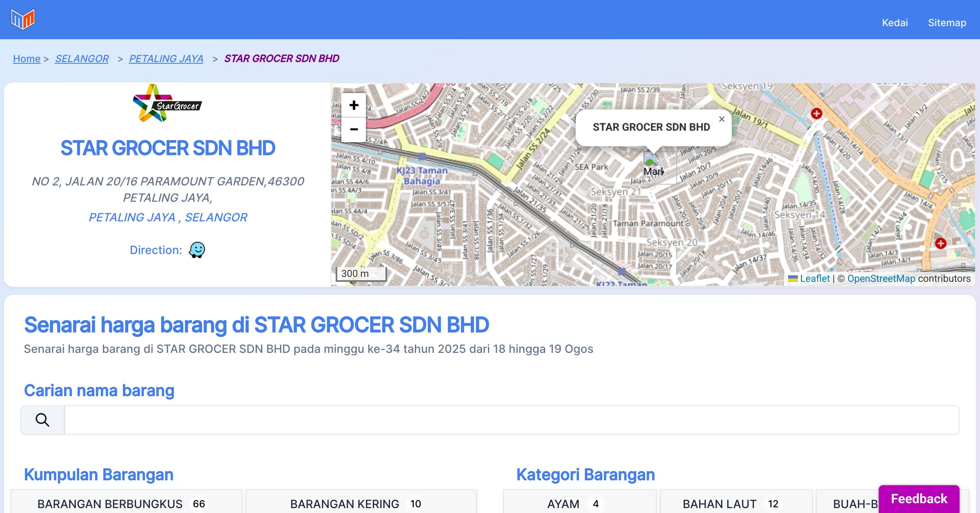The width and height of the screenshot is (980, 513).
Task: Zoom out on the map
Action: [x=354, y=129]
